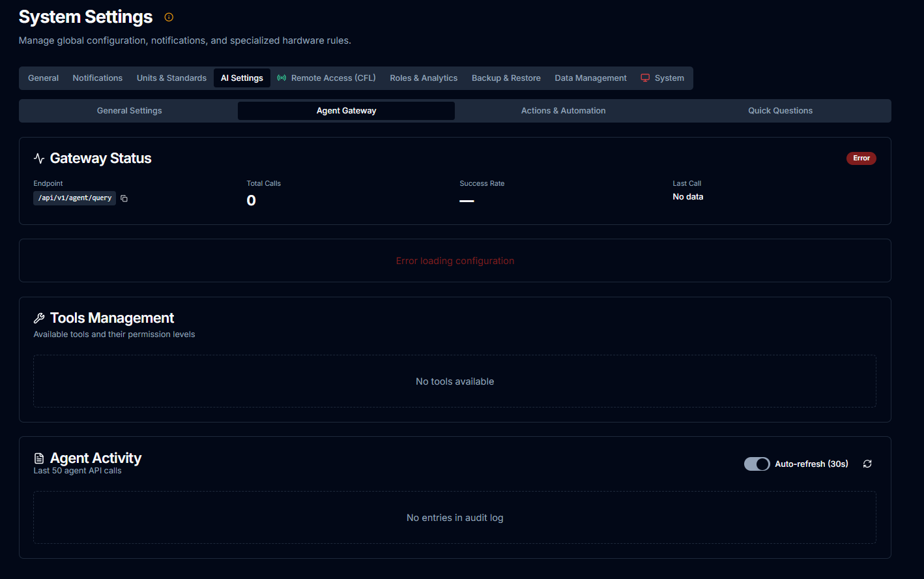Select the AI Settings tab
This screenshot has width=924, height=579.
(242, 78)
